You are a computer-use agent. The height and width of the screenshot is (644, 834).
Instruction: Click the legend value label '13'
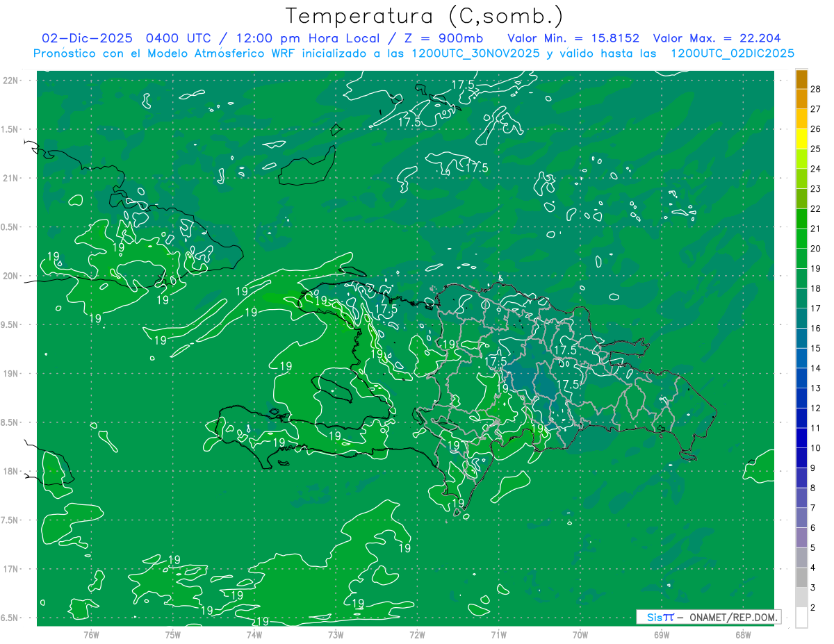816,388
